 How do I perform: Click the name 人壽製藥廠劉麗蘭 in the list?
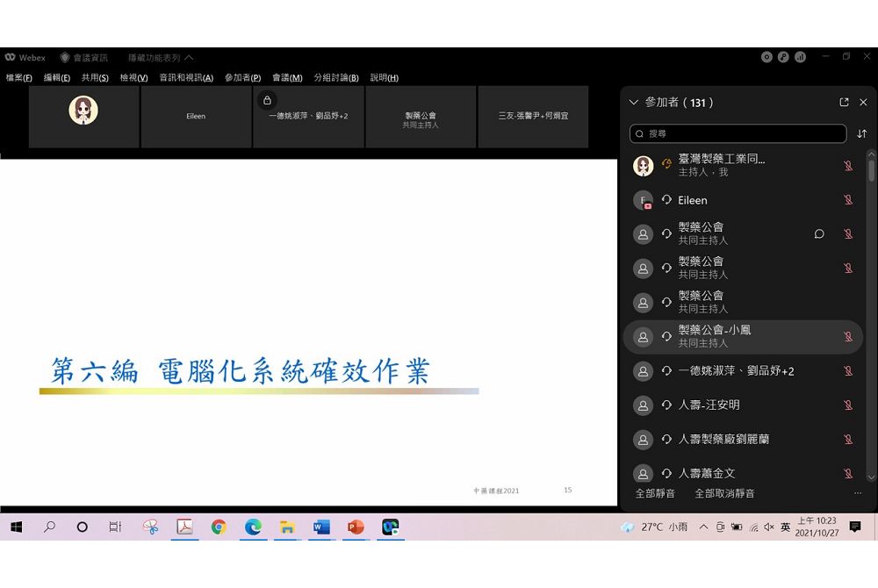click(723, 439)
